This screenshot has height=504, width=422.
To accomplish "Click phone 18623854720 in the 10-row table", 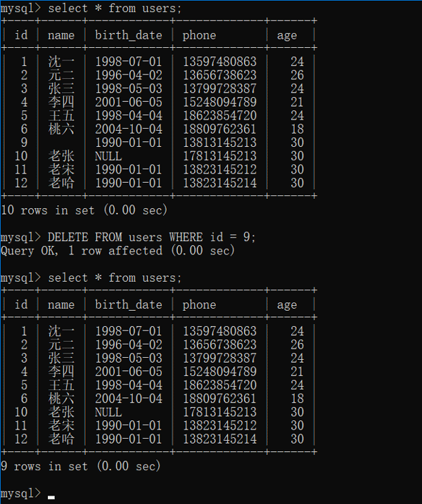I will point(219,116).
